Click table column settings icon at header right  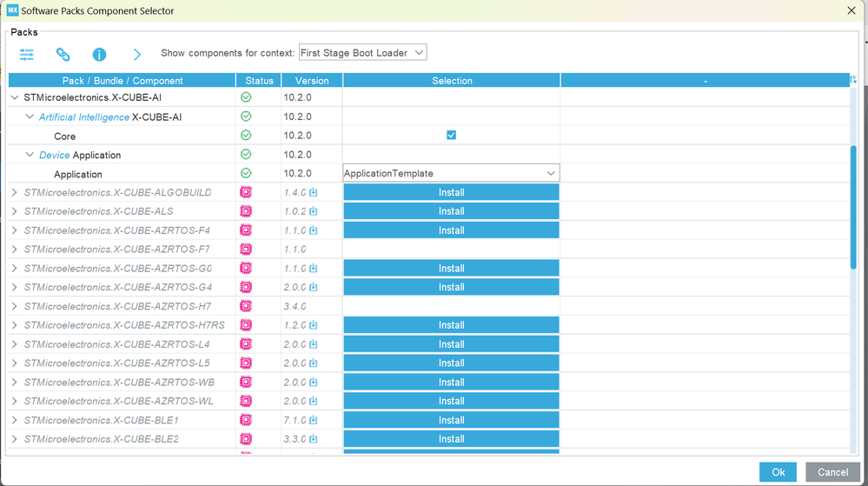853,80
